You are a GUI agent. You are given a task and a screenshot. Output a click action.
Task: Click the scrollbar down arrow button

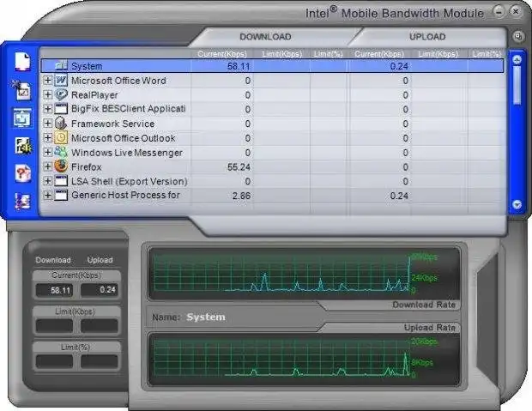(x=517, y=204)
